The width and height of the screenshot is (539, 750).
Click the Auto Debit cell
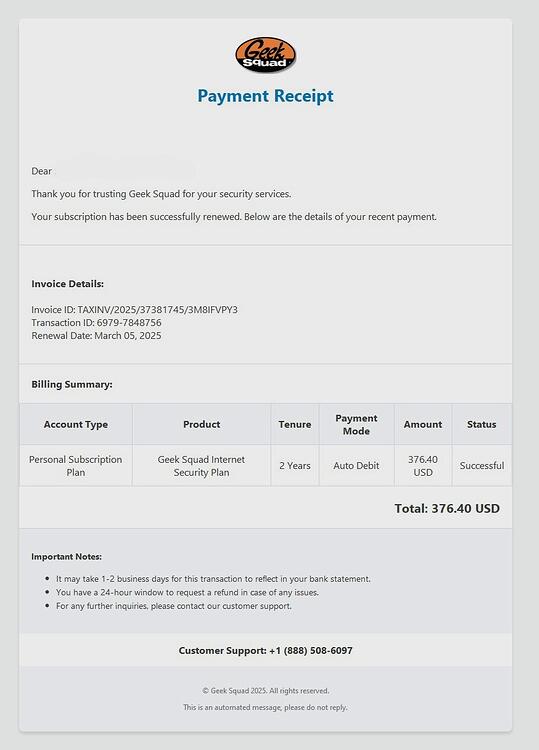[x=356, y=465]
